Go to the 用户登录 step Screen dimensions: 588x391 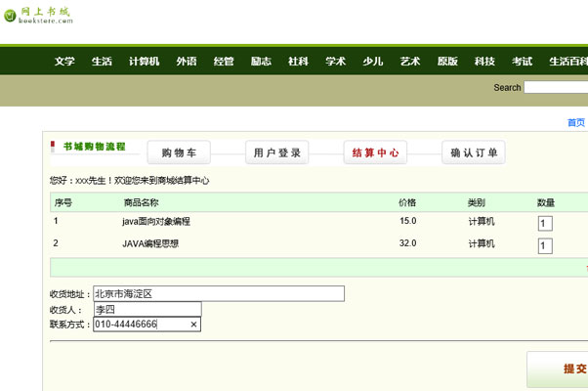click(277, 152)
